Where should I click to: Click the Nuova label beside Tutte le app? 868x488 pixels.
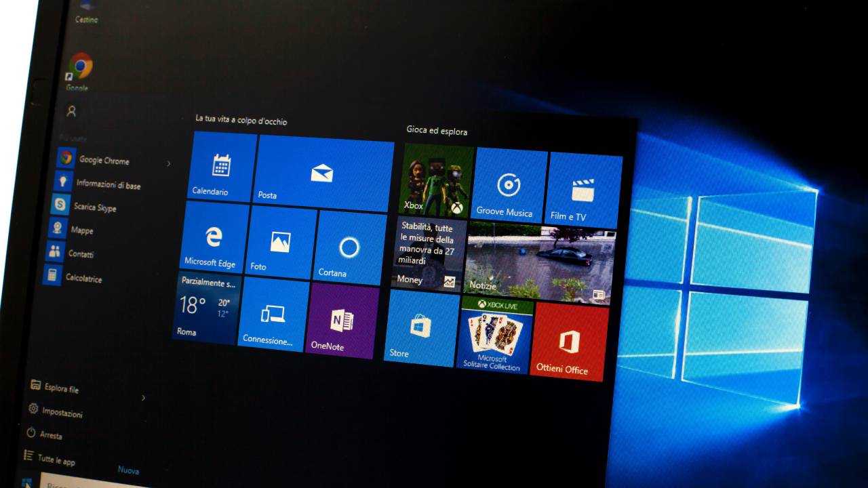tap(128, 470)
